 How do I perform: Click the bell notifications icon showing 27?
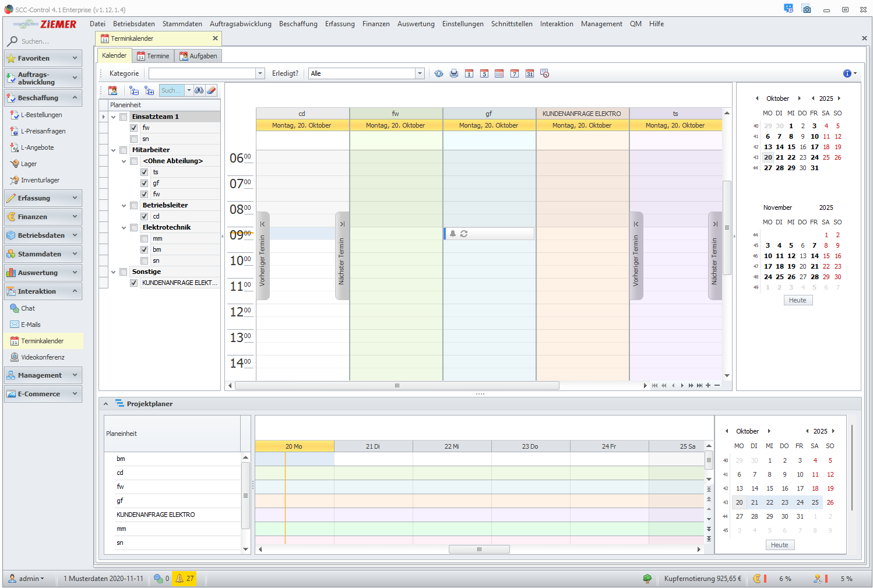coord(179,579)
